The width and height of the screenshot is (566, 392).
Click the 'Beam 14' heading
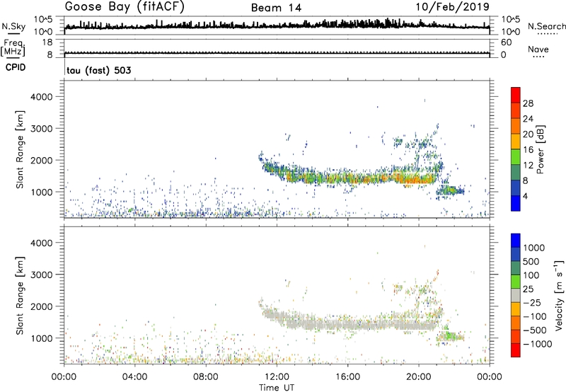point(276,8)
